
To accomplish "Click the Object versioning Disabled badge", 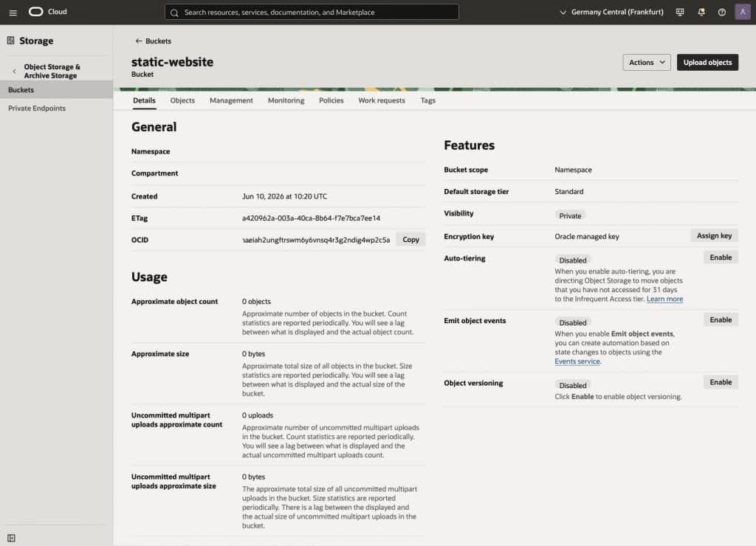I will tap(573, 385).
